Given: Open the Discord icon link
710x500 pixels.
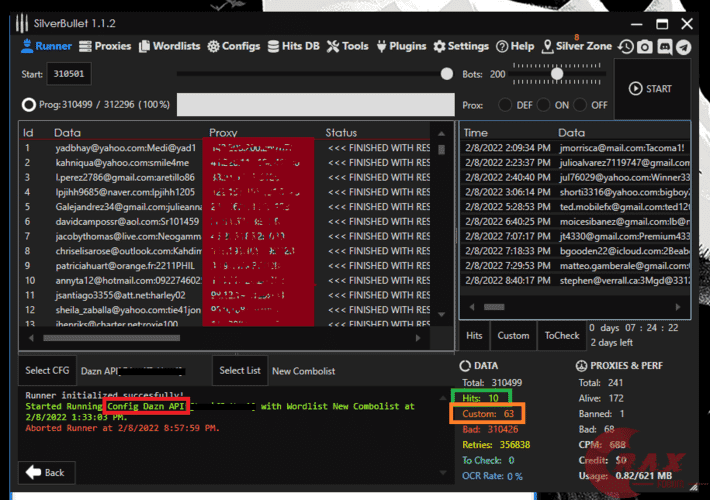Looking at the screenshot, I should [664, 47].
